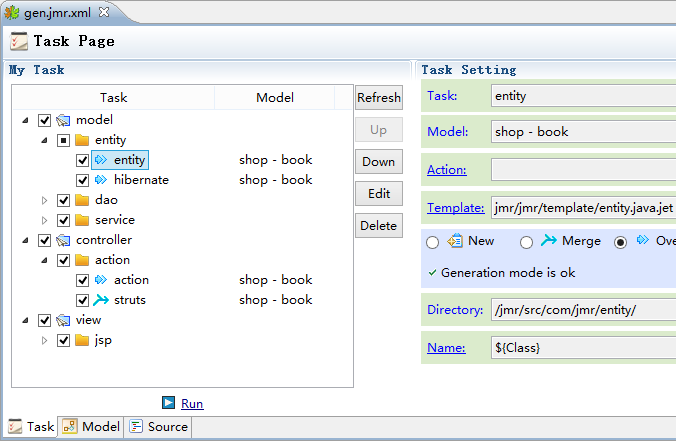The image size is (676, 441).
Task: Click the Model input field
Action: [583, 131]
